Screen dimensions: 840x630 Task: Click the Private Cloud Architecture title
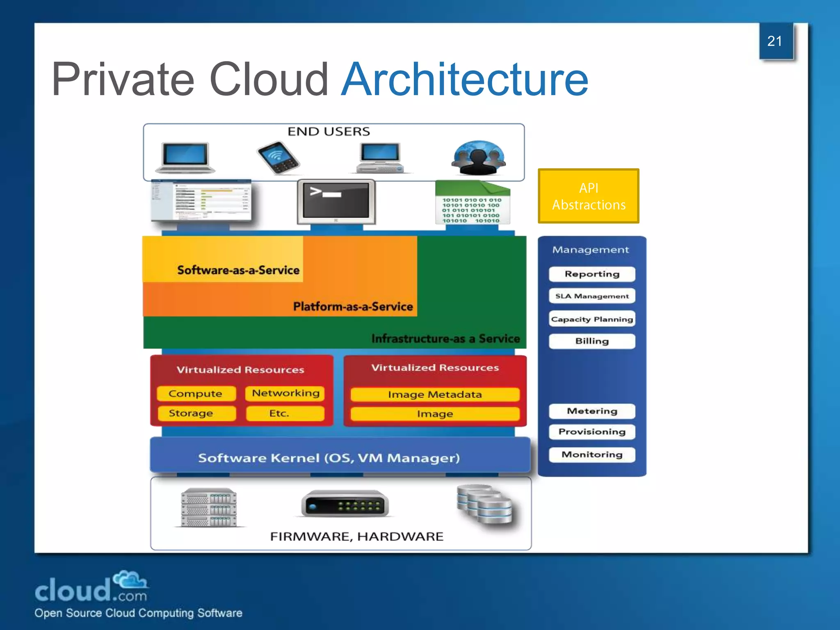tap(320, 79)
